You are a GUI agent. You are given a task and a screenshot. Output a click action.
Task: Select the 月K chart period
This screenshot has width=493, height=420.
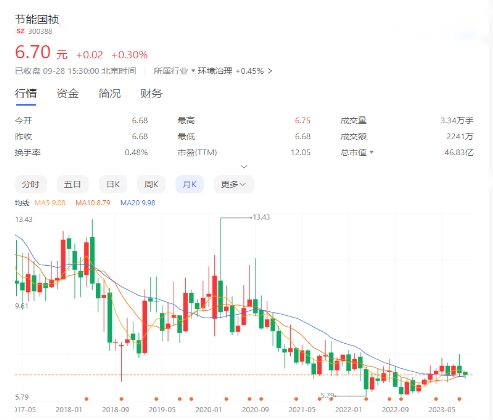coord(189,184)
